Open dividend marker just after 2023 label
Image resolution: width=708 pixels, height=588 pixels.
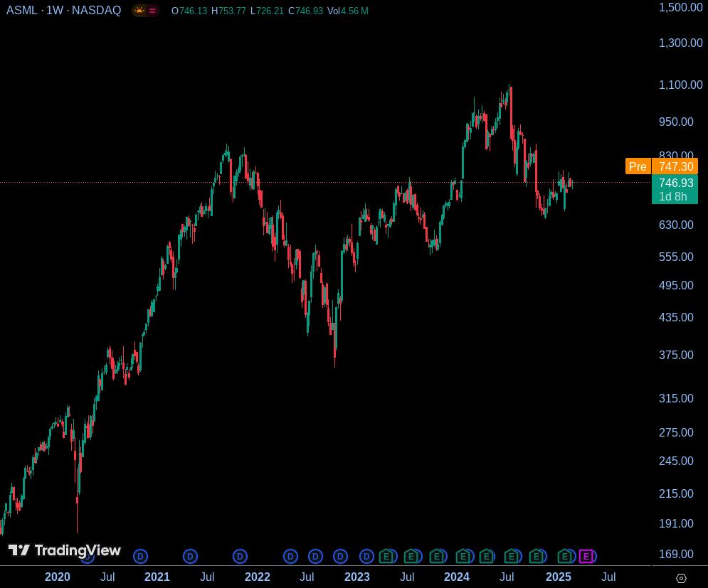[366, 557]
